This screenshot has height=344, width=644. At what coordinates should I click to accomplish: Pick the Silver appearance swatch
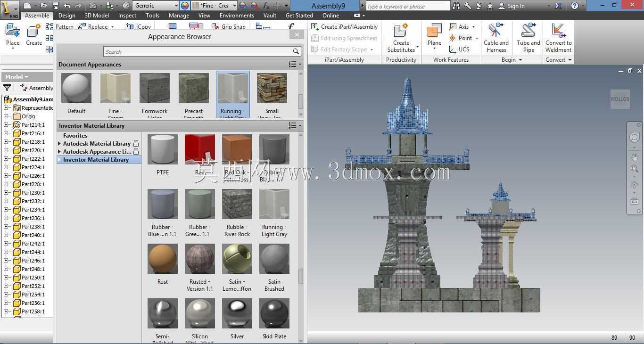[x=237, y=319]
